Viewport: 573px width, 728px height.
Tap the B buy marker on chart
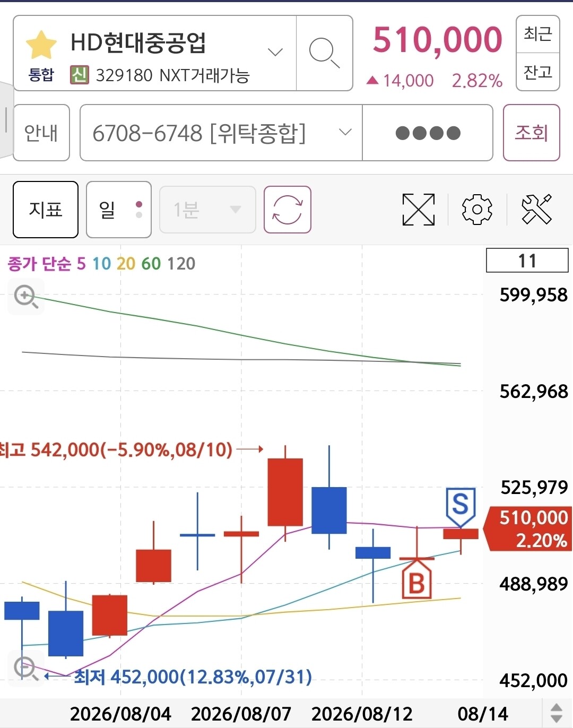point(416,579)
